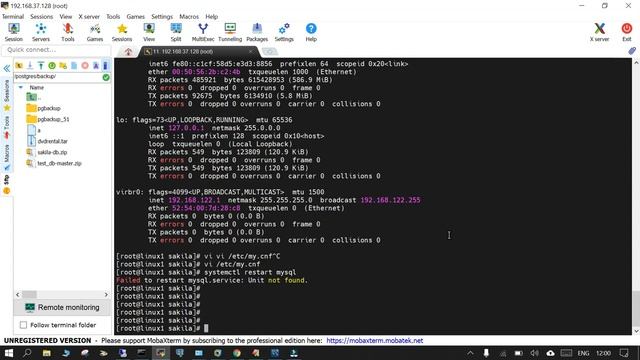Click the Remote monitoring button
This screenshot has height=360, width=640.
coord(62,307)
